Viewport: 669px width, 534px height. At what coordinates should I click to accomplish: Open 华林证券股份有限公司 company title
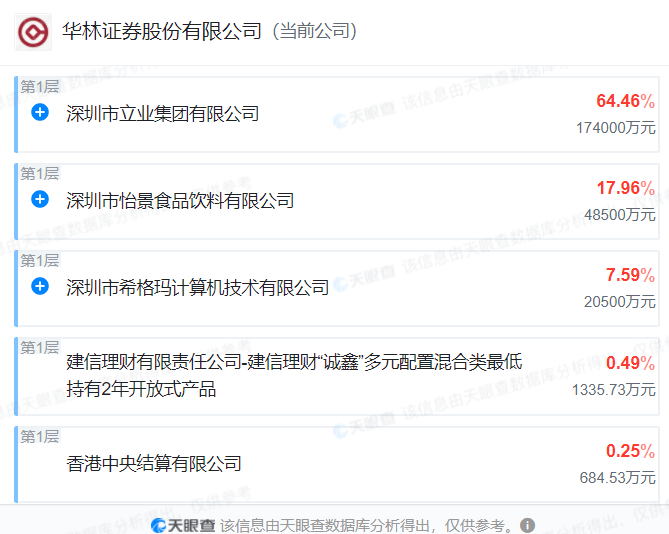[x=162, y=31]
